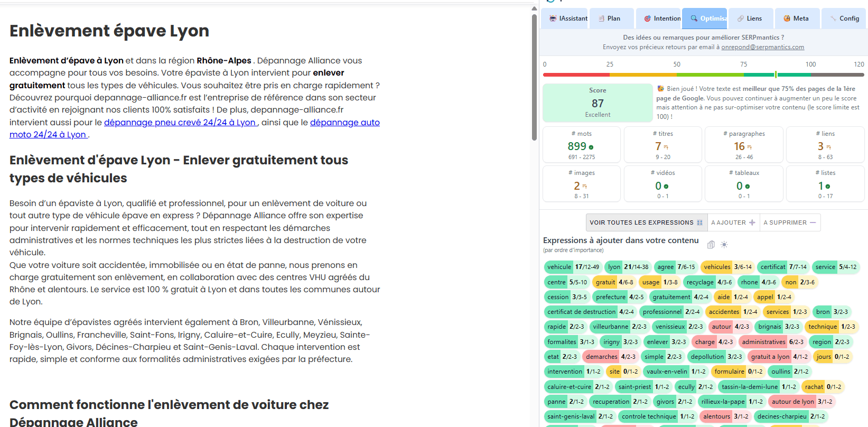This screenshot has width=868, height=427.
Task: Click the editor vertical scrollbar
Action: (x=534, y=77)
